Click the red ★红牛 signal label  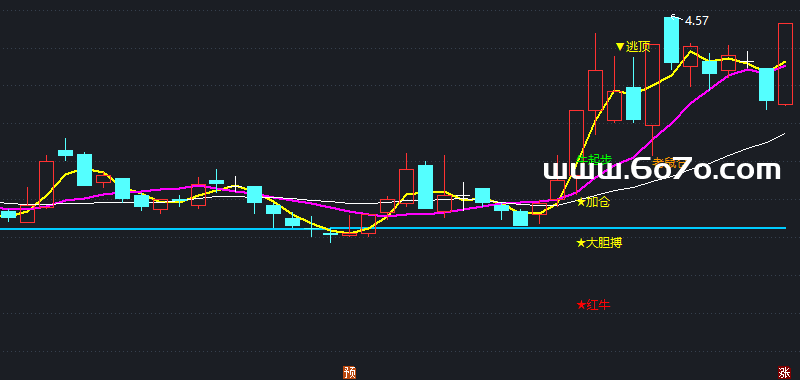[x=593, y=305]
